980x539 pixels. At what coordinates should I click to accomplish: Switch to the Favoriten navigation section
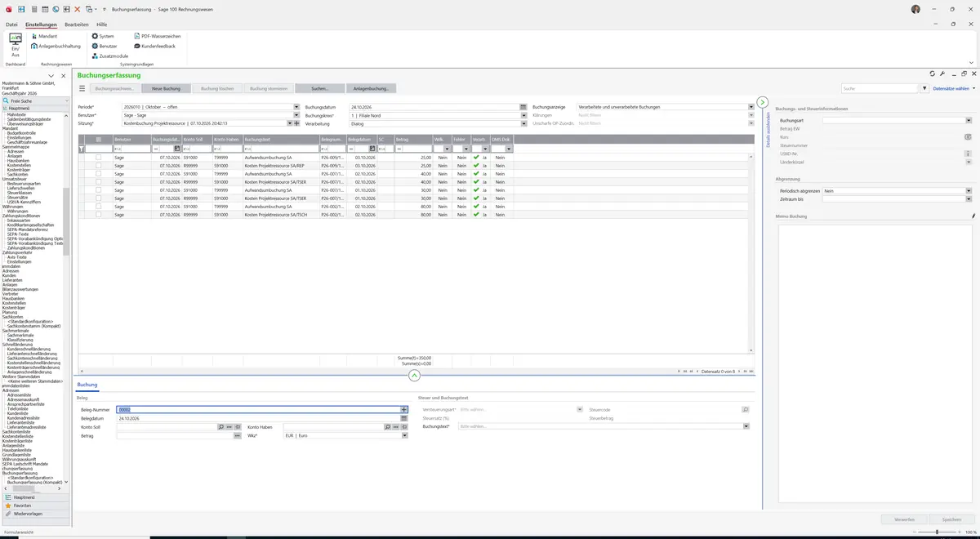35,506
